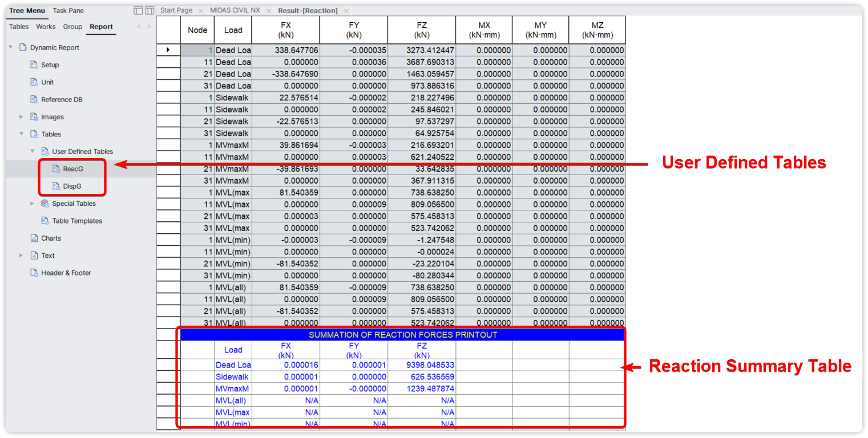868x438 pixels.
Task: Click the single-pane layout icon beside Task Pane
Action: pos(138,10)
